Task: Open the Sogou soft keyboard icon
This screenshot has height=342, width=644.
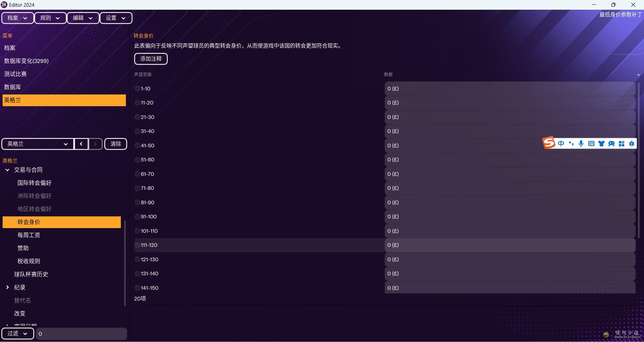Action: 591,144
